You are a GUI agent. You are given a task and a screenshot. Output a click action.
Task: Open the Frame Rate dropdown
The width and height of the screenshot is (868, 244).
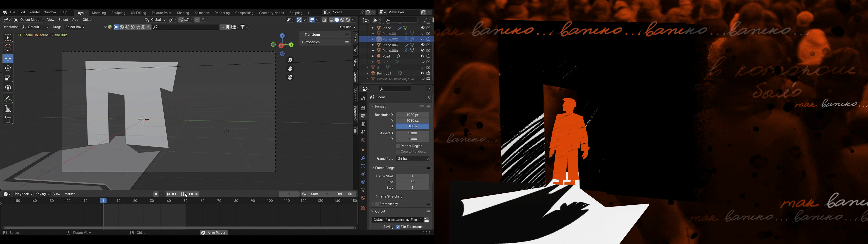[x=413, y=159]
